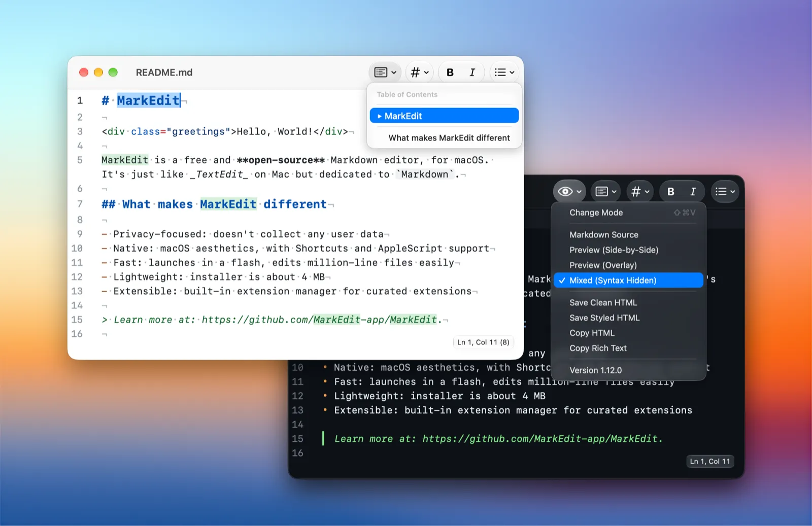Choose Markdown Source mode
Screen dimensions: 812x526
pos(628,235)
